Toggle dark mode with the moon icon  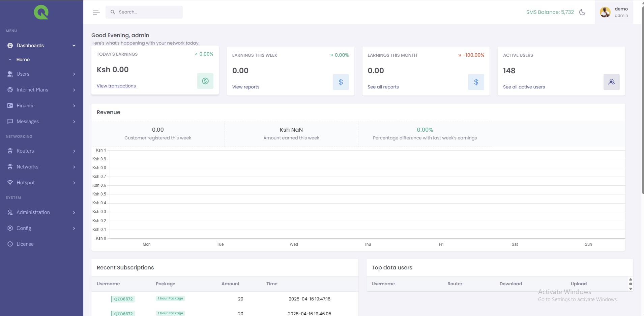click(x=582, y=12)
